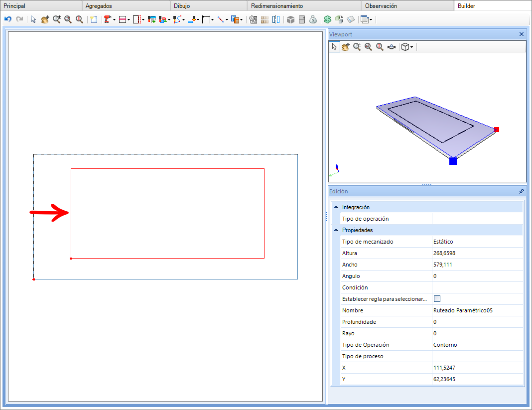Click the green cube with arrow icon
The image size is (532, 410).
click(x=339, y=19)
